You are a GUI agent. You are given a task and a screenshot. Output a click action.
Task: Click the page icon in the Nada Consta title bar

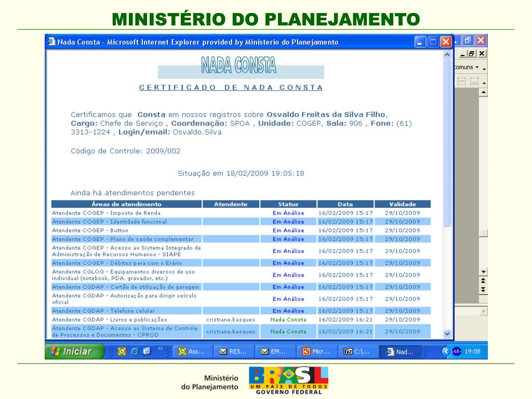coord(51,42)
